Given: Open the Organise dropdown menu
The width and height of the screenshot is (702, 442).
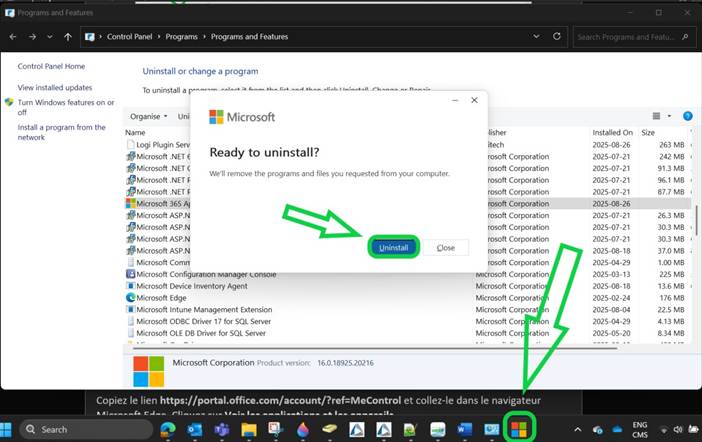Looking at the screenshot, I should click(149, 116).
